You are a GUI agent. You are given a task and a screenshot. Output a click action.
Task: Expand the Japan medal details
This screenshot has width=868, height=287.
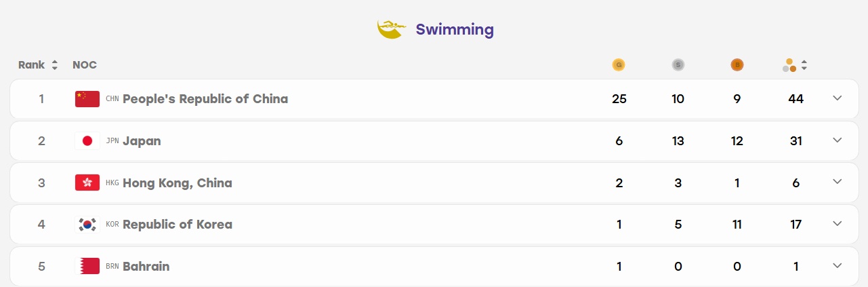point(838,140)
